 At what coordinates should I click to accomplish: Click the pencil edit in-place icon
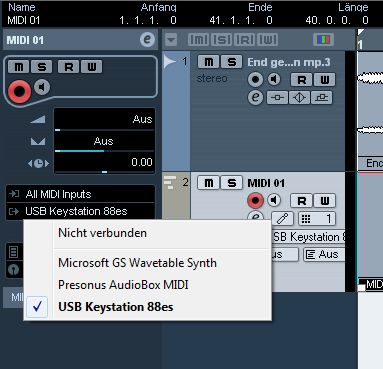(282, 219)
